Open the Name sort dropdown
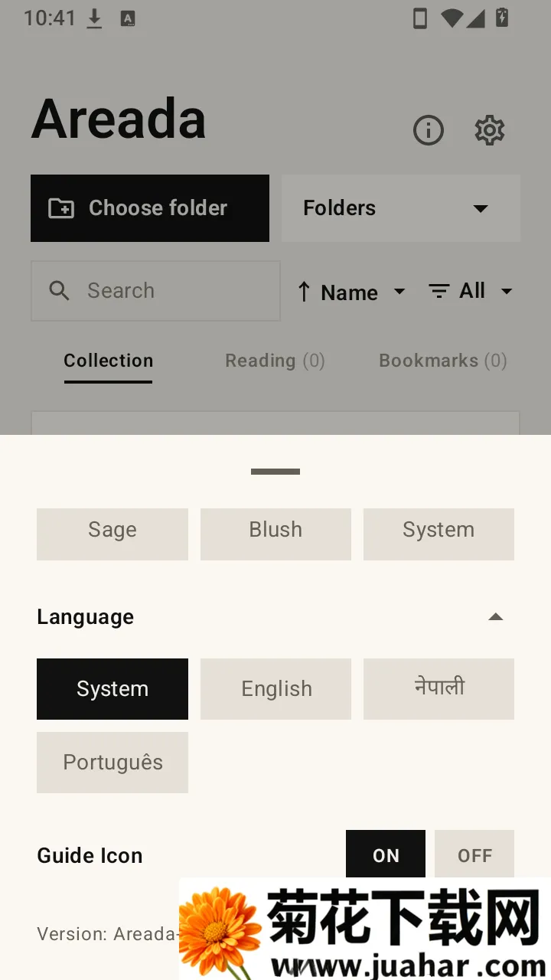The width and height of the screenshot is (551, 980). [x=363, y=292]
